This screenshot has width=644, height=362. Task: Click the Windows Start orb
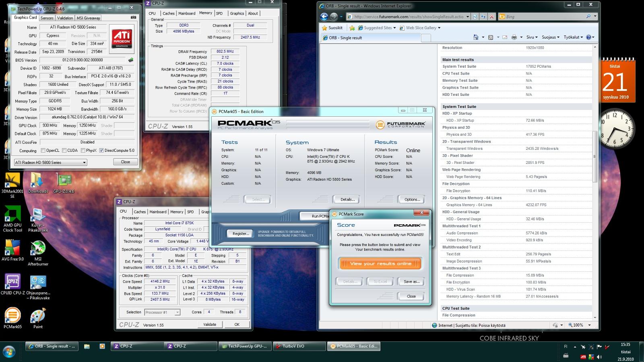click(8, 352)
